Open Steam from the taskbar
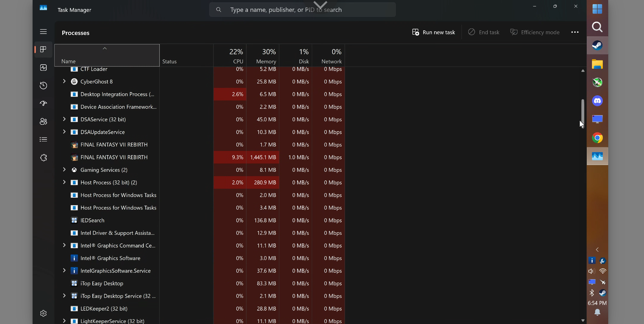This screenshot has width=644, height=324. 597,45
